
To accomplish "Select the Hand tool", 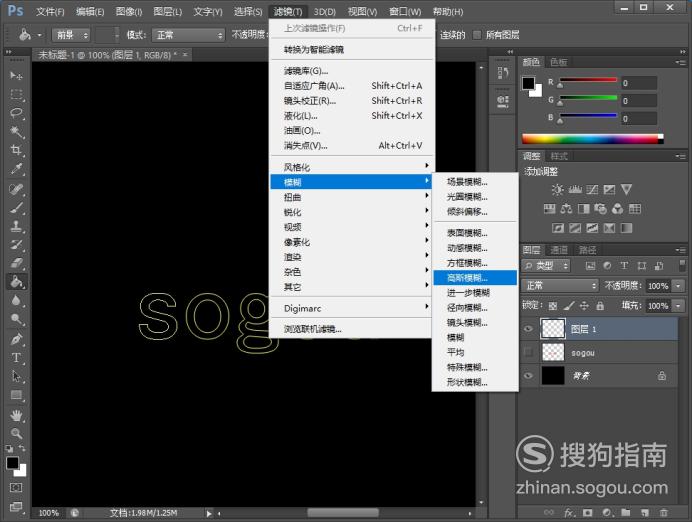I will tap(16, 415).
